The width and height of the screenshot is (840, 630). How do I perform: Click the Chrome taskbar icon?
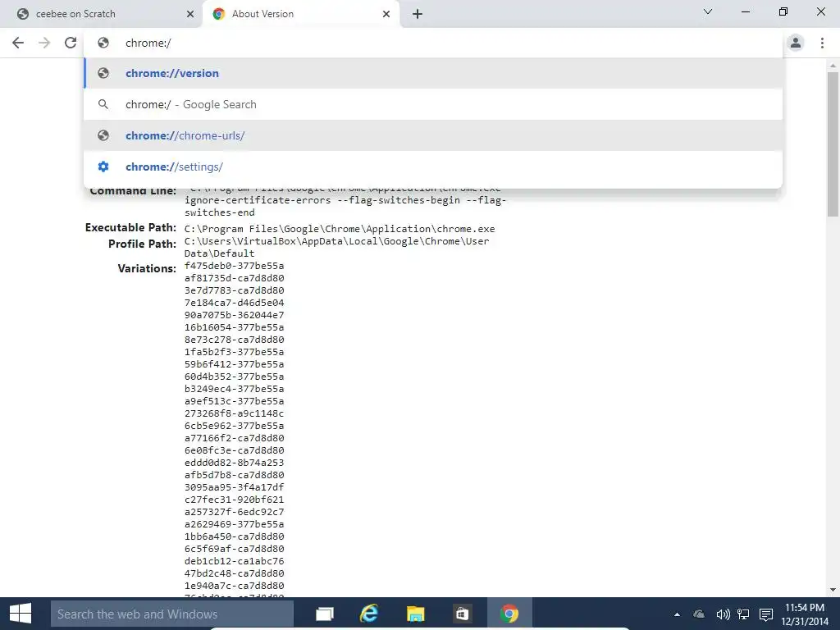(509, 614)
